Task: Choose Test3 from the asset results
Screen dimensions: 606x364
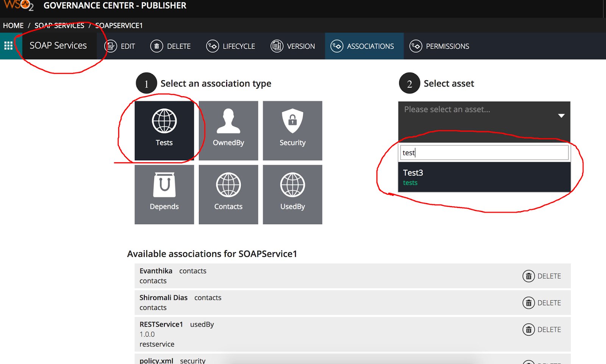Action: pos(484,177)
